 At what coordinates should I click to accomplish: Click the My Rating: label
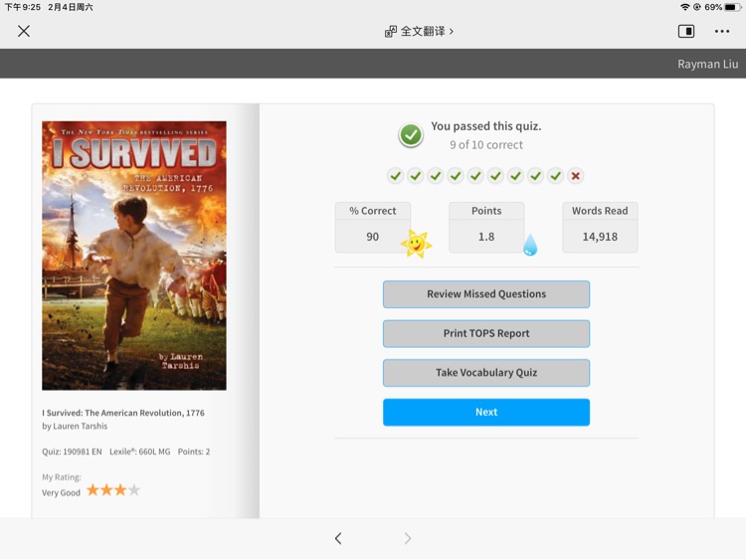coord(62,477)
